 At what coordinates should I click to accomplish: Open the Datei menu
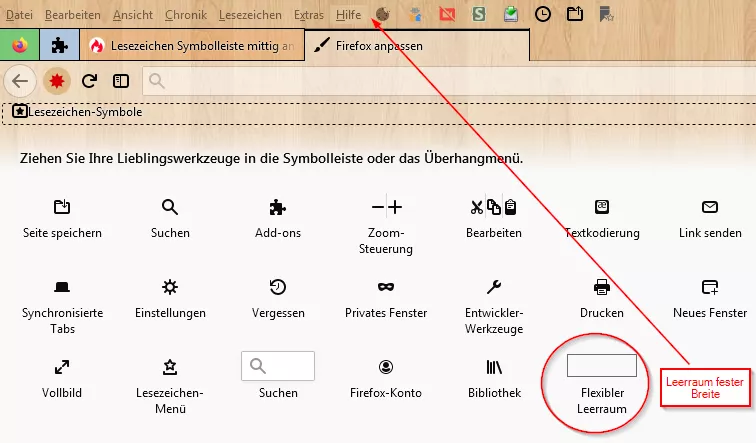(x=19, y=15)
